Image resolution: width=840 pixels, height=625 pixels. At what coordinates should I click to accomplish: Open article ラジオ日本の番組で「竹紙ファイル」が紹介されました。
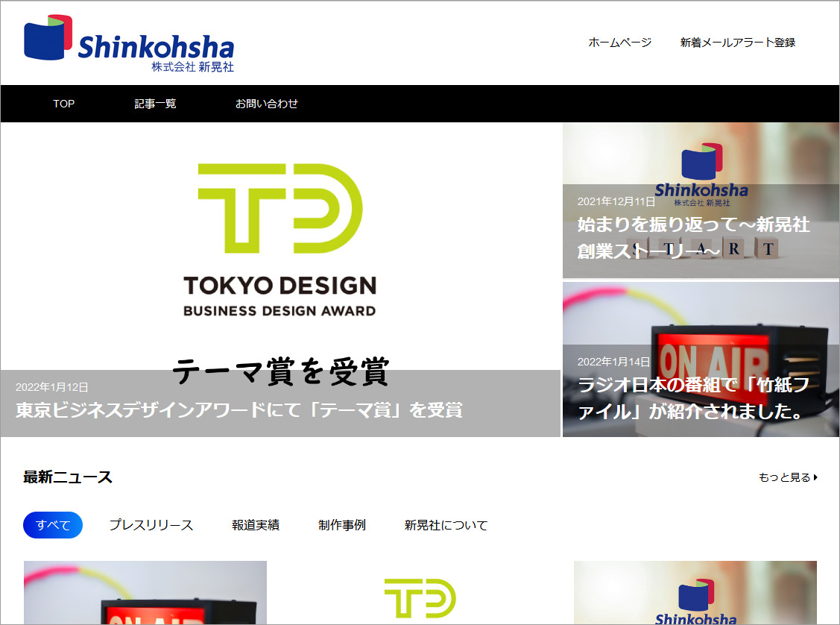tap(693, 398)
